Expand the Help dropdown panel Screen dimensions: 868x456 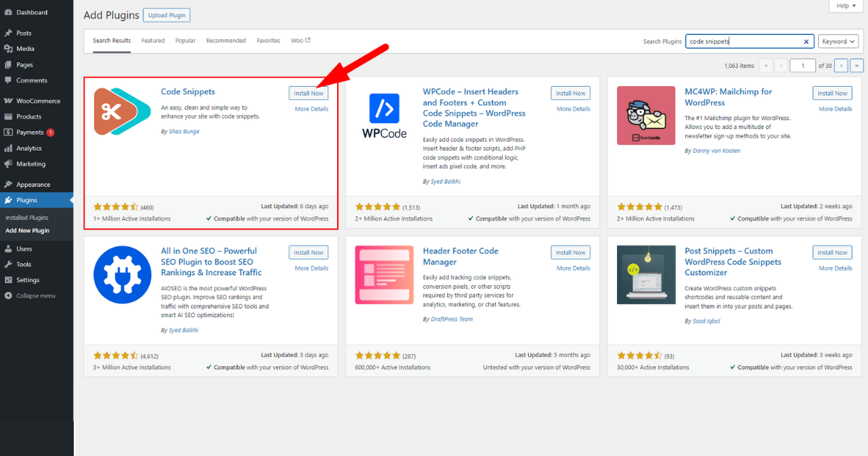(x=847, y=6)
